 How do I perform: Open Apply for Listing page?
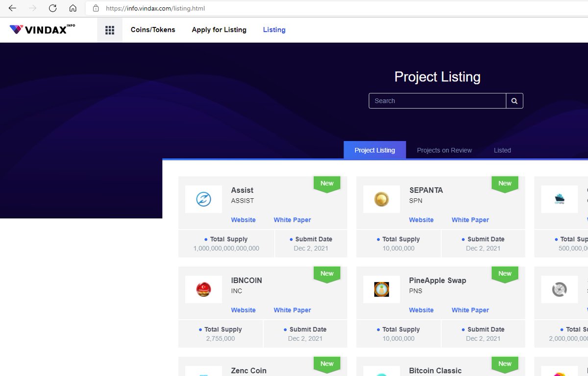click(x=219, y=30)
